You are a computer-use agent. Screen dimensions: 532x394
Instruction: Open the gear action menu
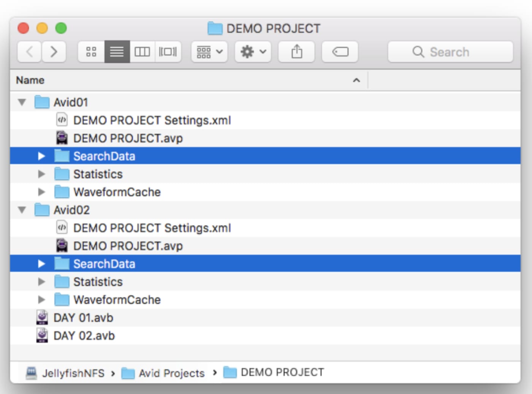click(x=253, y=52)
